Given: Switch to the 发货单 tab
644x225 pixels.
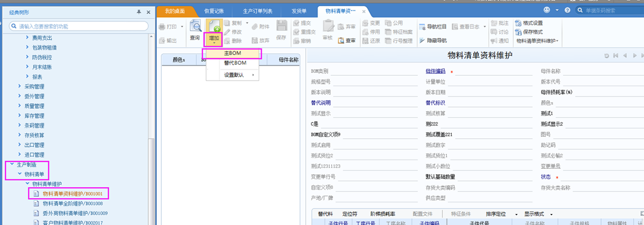Looking at the screenshot, I should pyautogui.click(x=298, y=11).
